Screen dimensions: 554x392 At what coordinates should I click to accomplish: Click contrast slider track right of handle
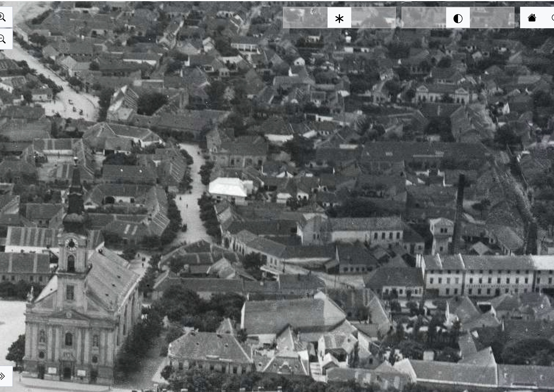click(x=492, y=18)
